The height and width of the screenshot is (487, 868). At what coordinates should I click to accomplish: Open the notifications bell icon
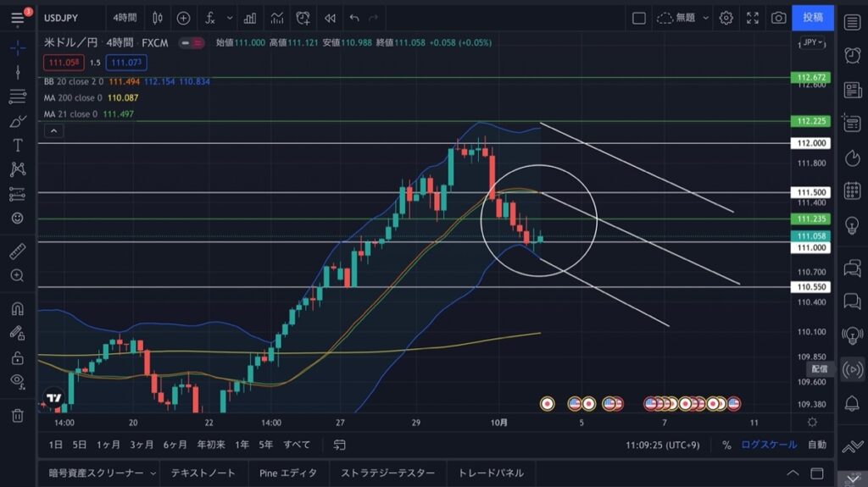[x=853, y=403]
